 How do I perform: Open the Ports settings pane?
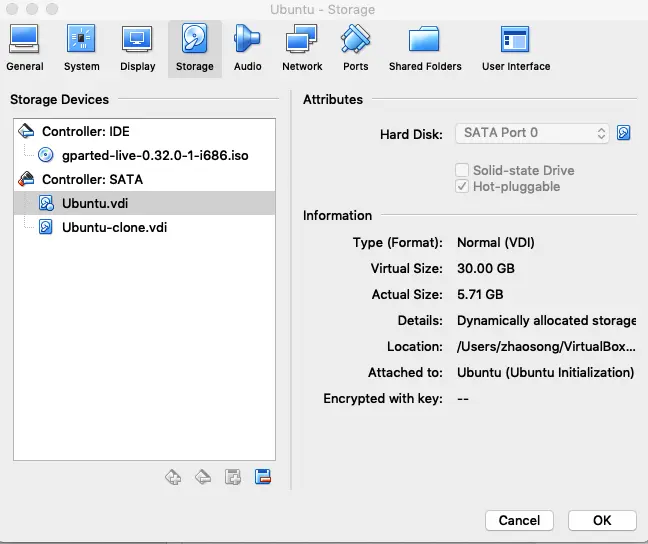[x=355, y=49]
